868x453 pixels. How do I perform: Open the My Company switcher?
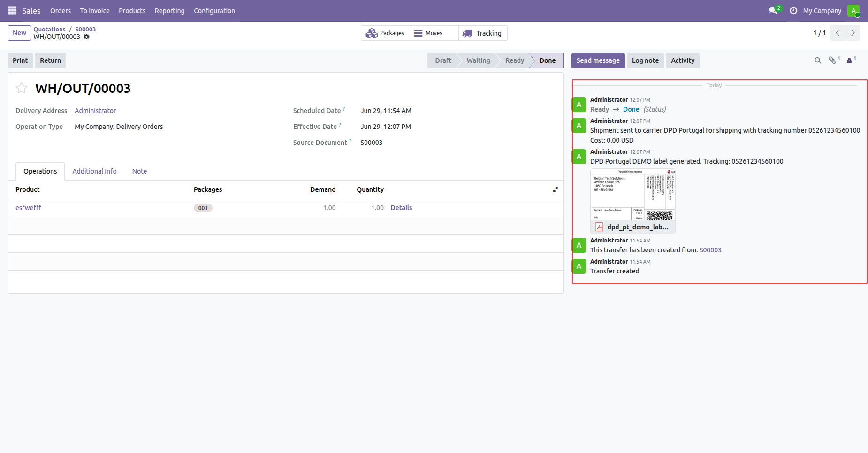(x=822, y=11)
